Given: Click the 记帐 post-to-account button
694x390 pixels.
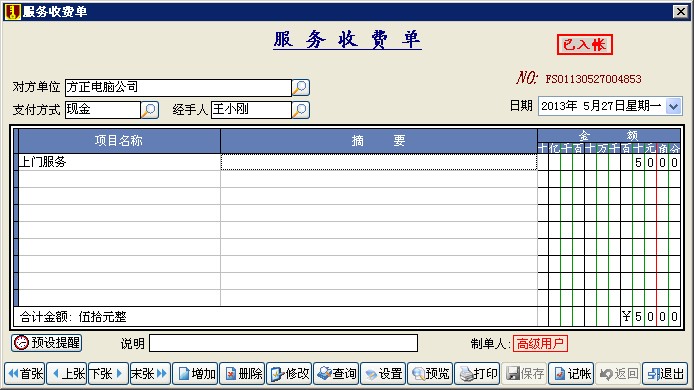Looking at the screenshot, I should point(571,374).
